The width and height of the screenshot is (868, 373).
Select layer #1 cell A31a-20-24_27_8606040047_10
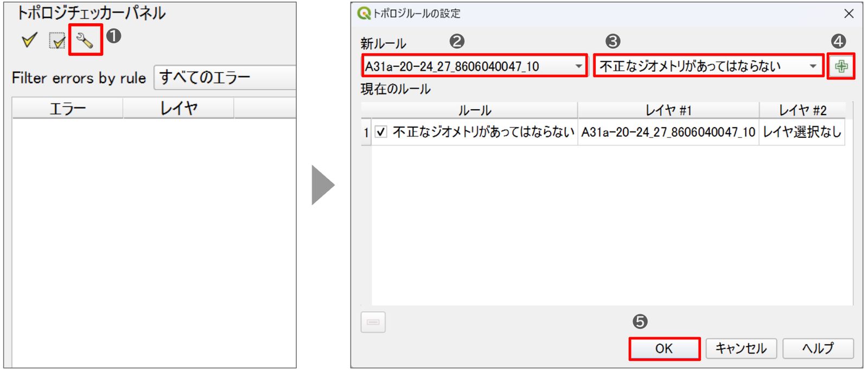click(x=668, y=132)
